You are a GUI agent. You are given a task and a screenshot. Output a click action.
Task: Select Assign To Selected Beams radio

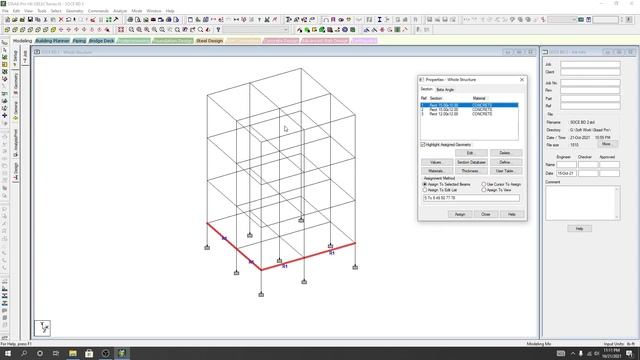tap(424, 184)
